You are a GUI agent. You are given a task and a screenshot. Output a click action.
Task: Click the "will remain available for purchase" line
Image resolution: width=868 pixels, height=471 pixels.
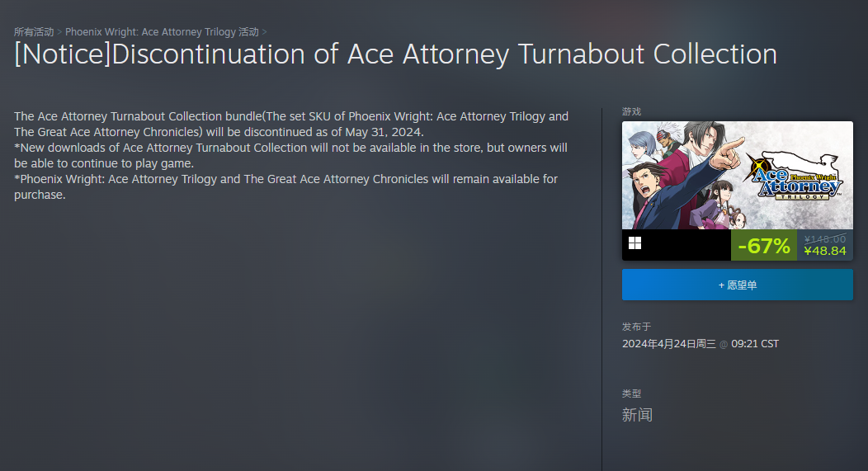[285, 179]
